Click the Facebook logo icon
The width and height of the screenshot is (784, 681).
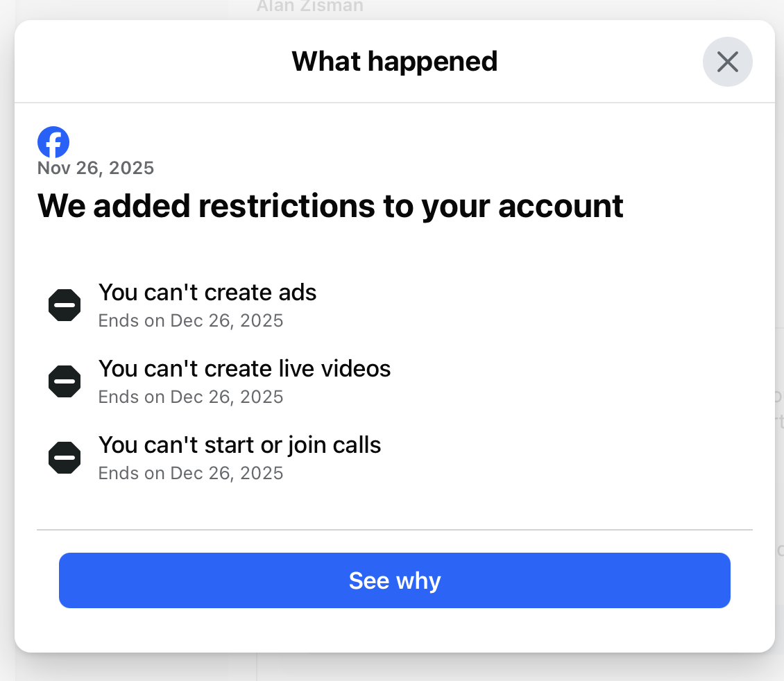(x=53, y=142)
